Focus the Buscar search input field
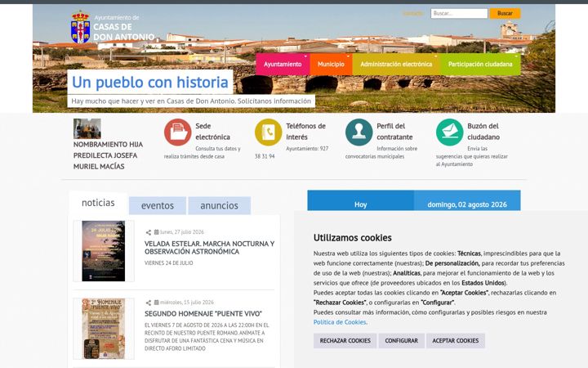Image resolution: width=588 pixels, height=368 pixels. click(459, 13)
